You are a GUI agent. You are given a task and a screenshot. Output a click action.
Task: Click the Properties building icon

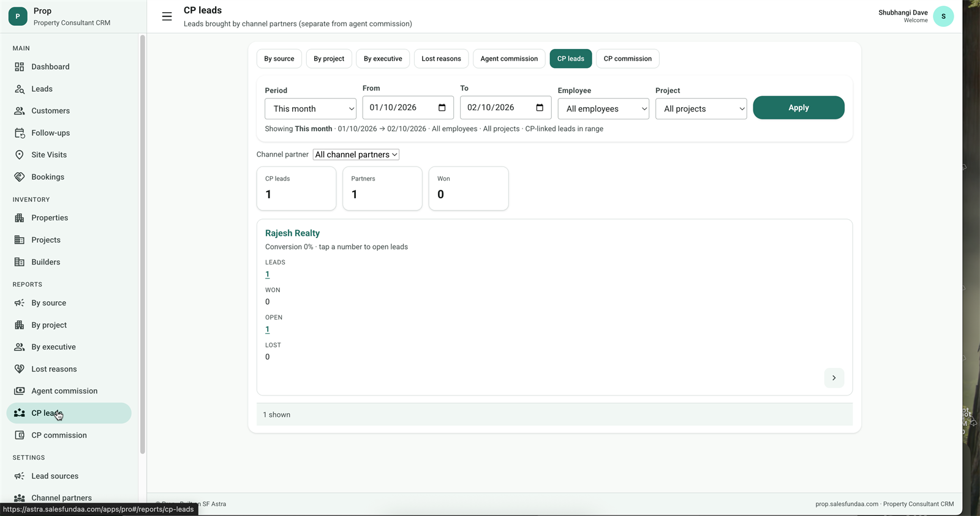pos(20,218)
